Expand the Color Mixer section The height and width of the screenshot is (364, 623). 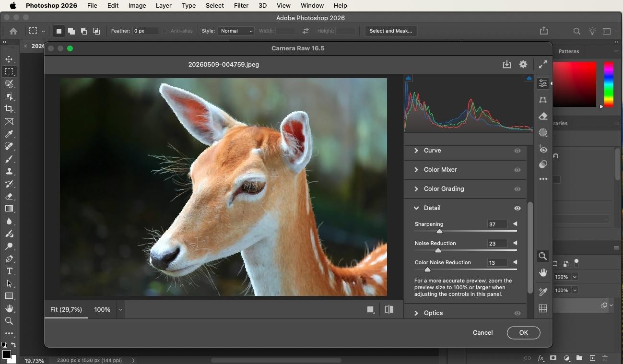coord(416,170)
